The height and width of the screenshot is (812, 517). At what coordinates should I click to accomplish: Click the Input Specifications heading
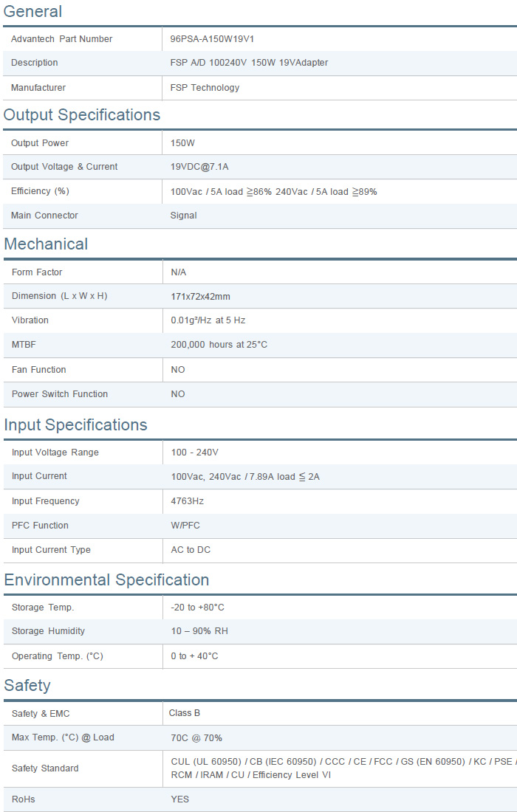(75, 425)
